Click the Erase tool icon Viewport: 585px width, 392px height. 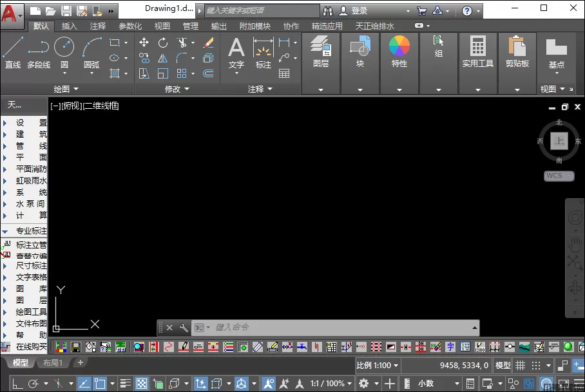pyautogui.click(x=208, y=42)
